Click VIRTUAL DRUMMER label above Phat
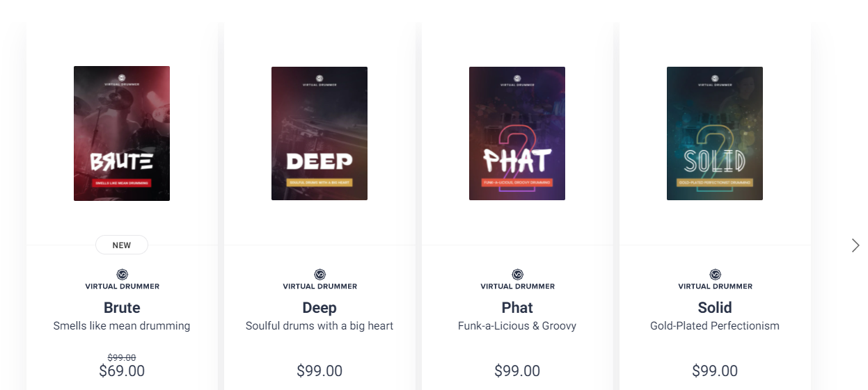This screenshot has width=868, height=390. pyautogui.click(x=518, y=286)
